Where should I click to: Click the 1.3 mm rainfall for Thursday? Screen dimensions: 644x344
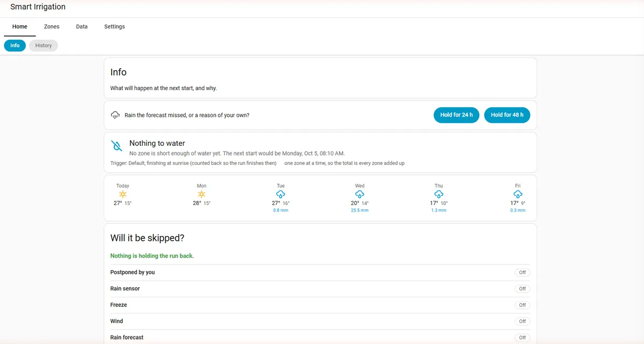438,210
